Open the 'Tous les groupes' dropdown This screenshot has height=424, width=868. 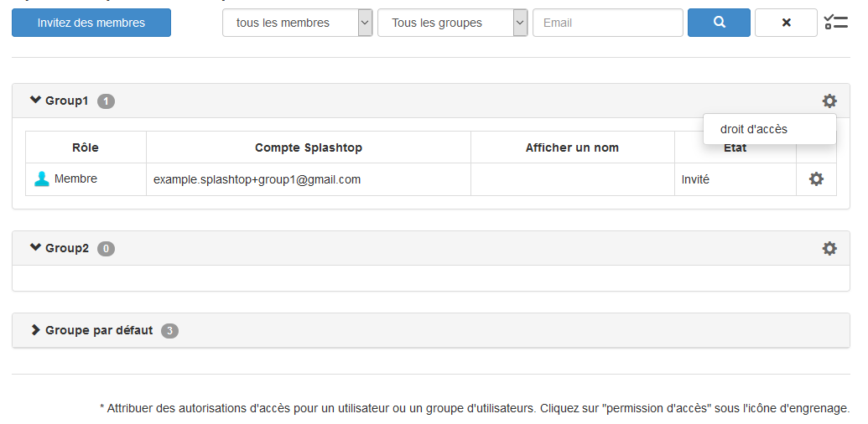(452, 23)
